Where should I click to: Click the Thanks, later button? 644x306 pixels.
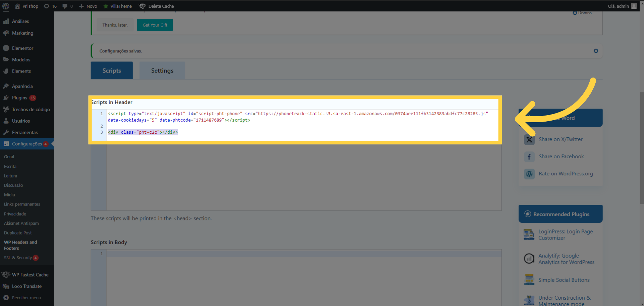coord(115,25)
